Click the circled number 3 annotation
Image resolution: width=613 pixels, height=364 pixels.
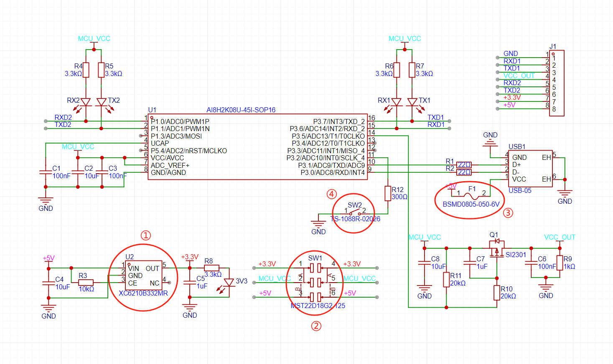[x=508, y=213]
